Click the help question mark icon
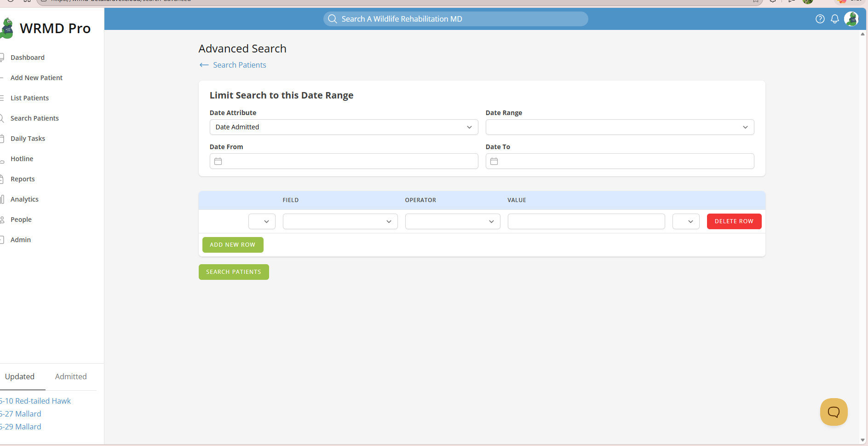The height and width of the screenshot is (446, 868). pos(820,19)
